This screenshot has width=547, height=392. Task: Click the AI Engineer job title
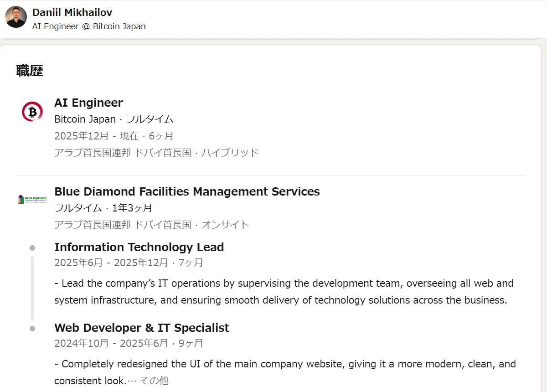(x=88, y=103)
